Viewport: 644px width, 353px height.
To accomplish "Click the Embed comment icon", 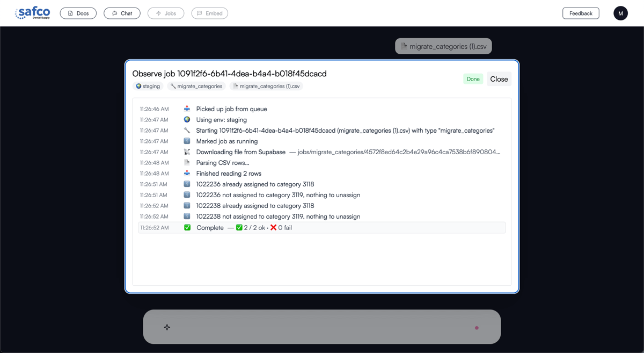I will pyautogui.click(x=199, y=13).
